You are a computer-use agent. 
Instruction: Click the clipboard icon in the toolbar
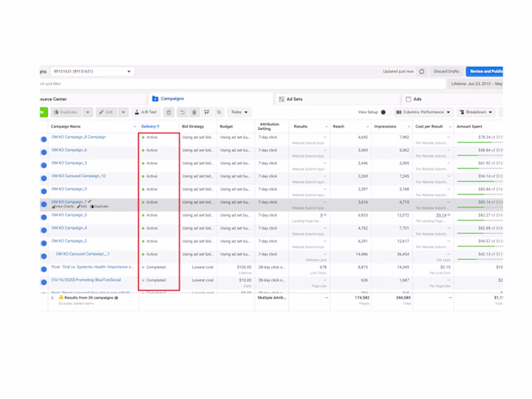(x=169, y=112)
